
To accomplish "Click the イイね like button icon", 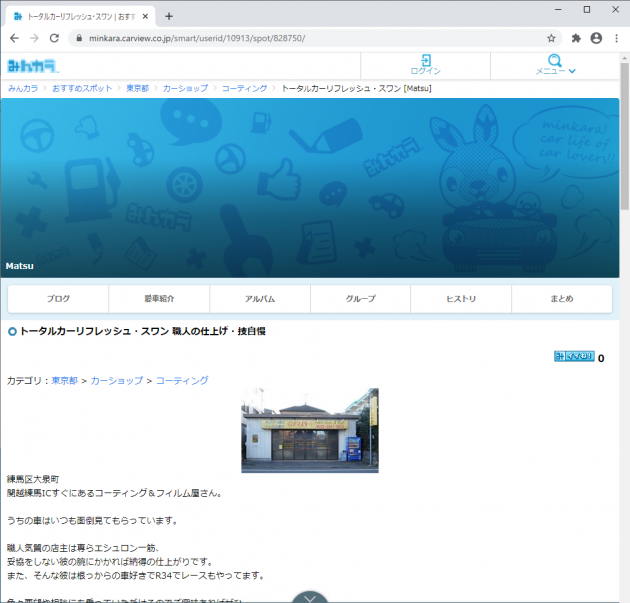I will [x=573, y=356].
